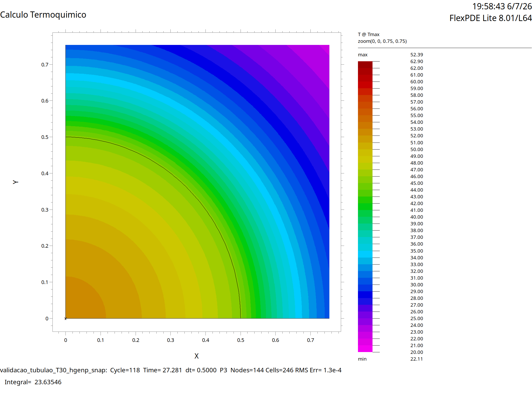Select the max value '52.39'
Viewport: 532px width, 398px height.
(417, 55)
